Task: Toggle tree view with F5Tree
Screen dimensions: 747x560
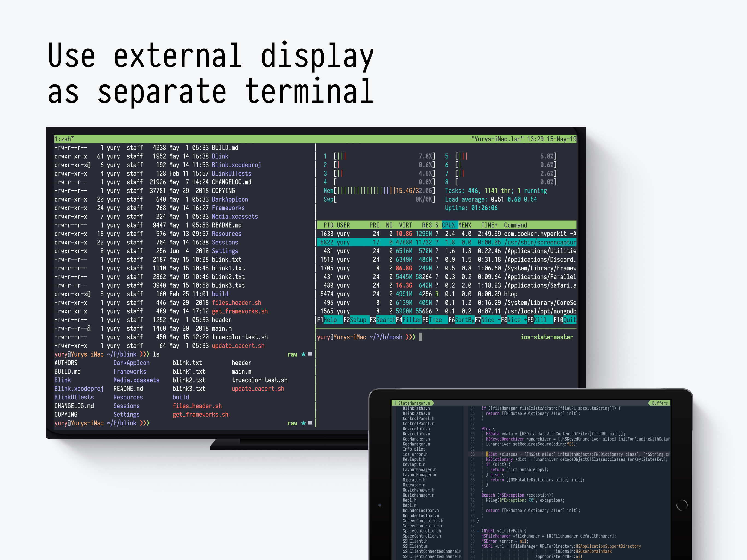Action: click(x=435, y=320)
